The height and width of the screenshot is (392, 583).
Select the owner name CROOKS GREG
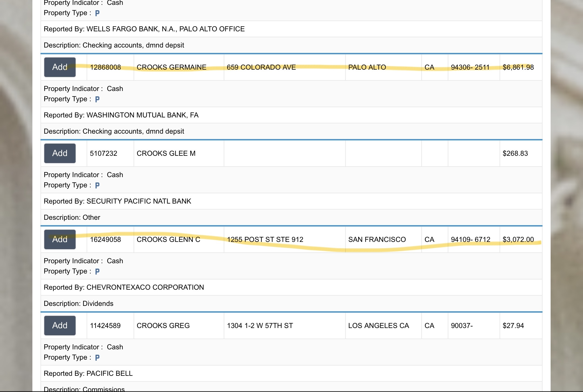[163, 326]
